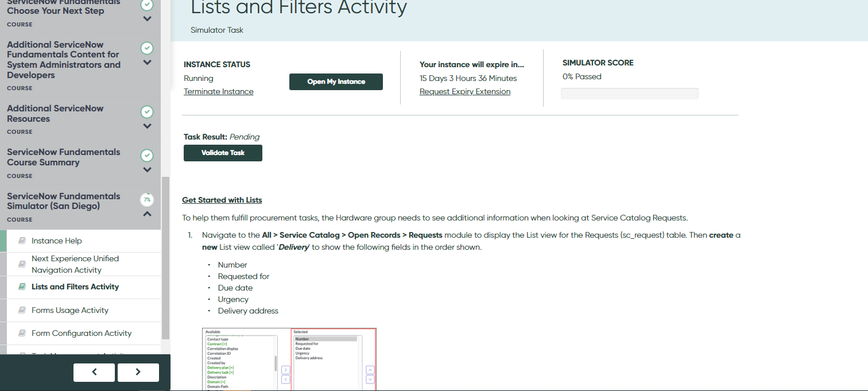Click the 'Running' instance status text
The height and width of the screenshot is (391, 868).
tap(199, 78)
